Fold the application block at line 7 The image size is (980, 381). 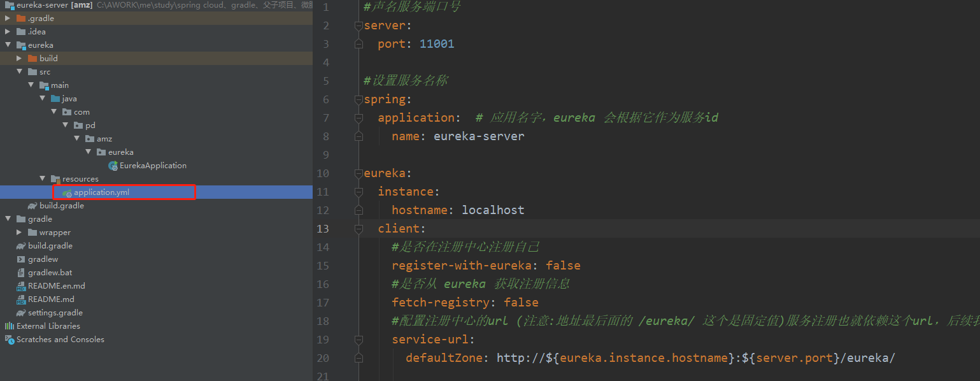click(x=359, y=119)
